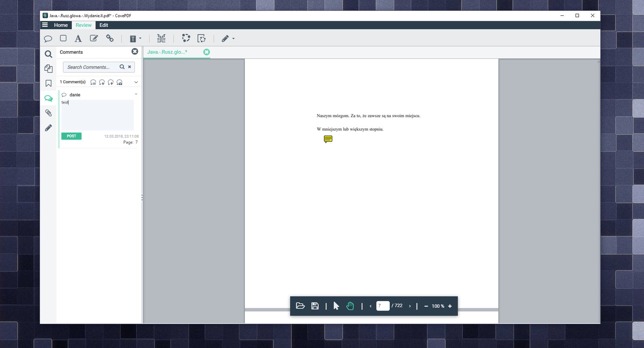The width and height of the screenshot is (644, 348).
Task: Click the text markup T tool
Action: pos(133,39)
